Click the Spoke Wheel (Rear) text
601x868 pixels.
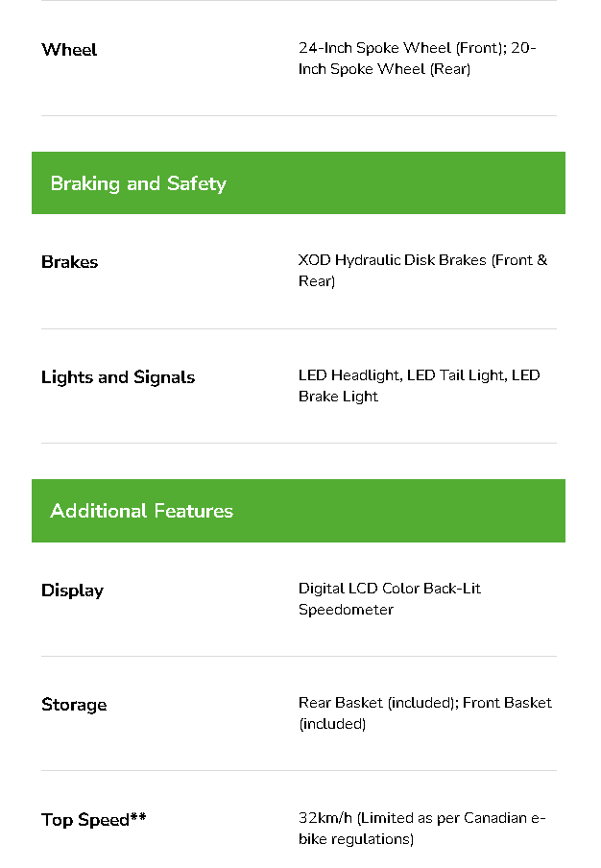pos(384,69)
